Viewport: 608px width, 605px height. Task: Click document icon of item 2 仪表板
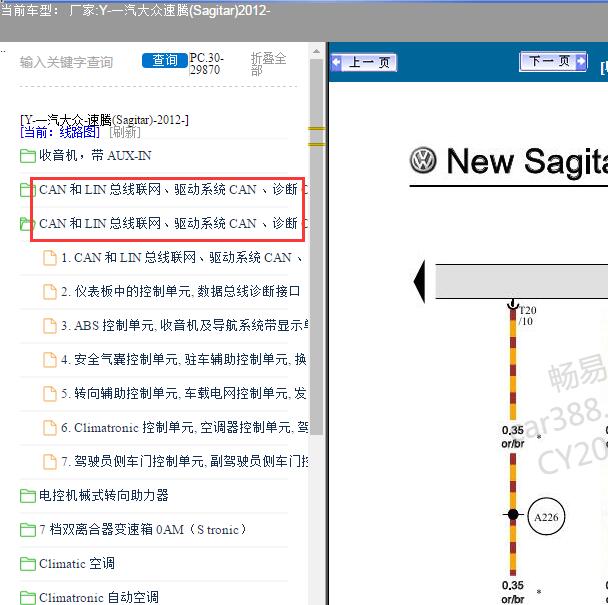click(50, 292)
